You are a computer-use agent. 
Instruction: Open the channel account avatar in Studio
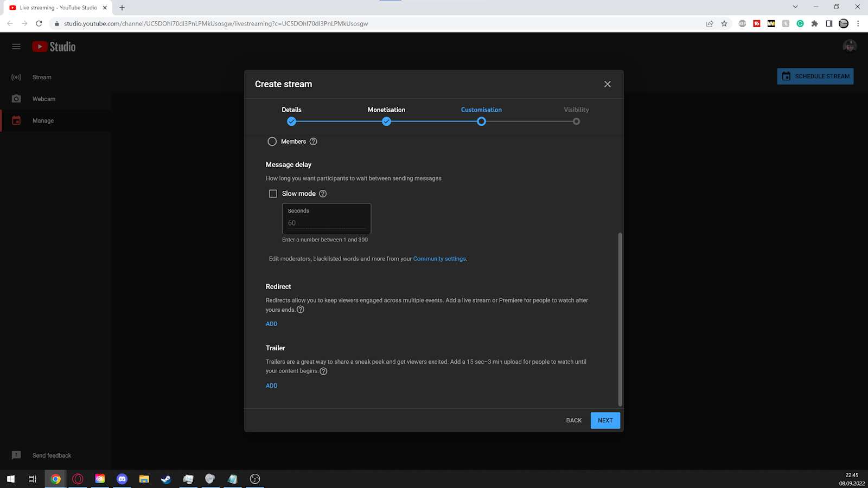coord(850,47)
